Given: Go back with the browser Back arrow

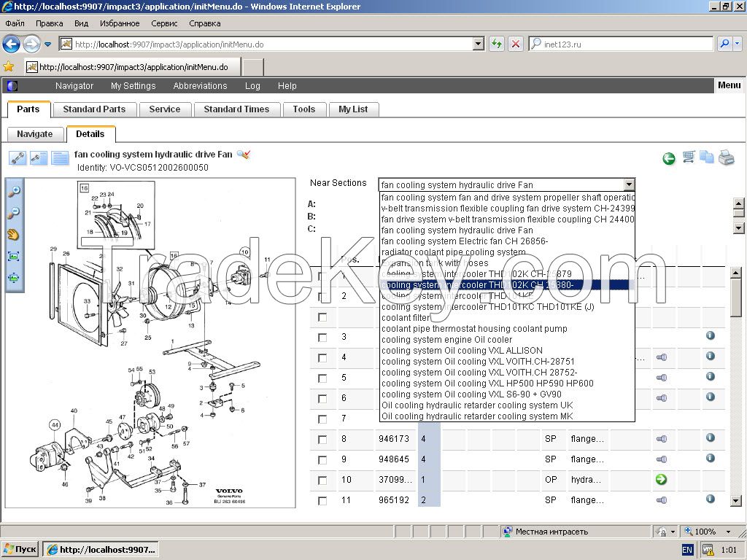Looking at the screenshot, I should click(x=11, y=44).
